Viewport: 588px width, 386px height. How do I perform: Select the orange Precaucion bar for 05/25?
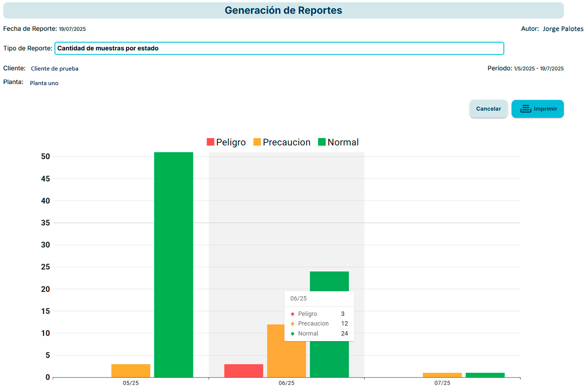point(131,371)
